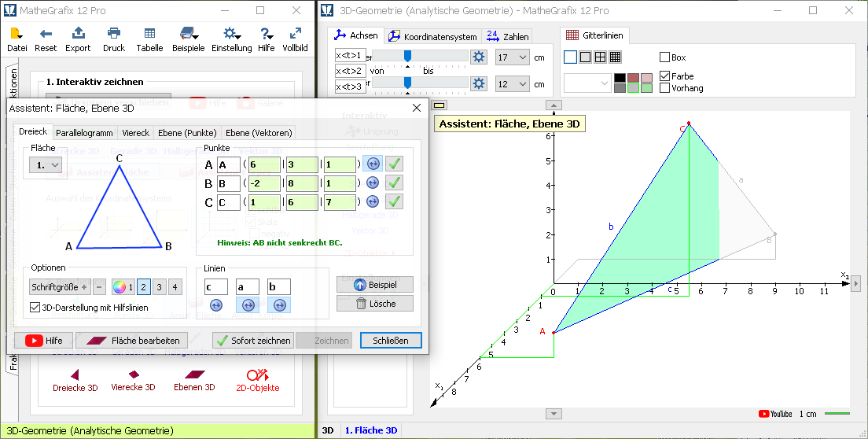
Task: Click the Beispiel button
Action: pyautogui.click(x=375, y=285)
